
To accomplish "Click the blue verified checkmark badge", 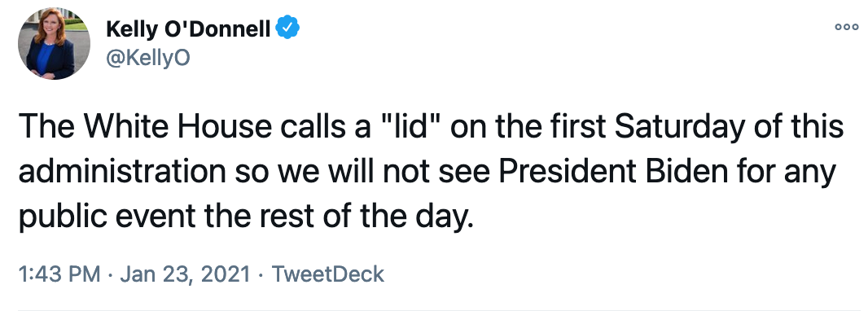I will (x=287, y=28).
